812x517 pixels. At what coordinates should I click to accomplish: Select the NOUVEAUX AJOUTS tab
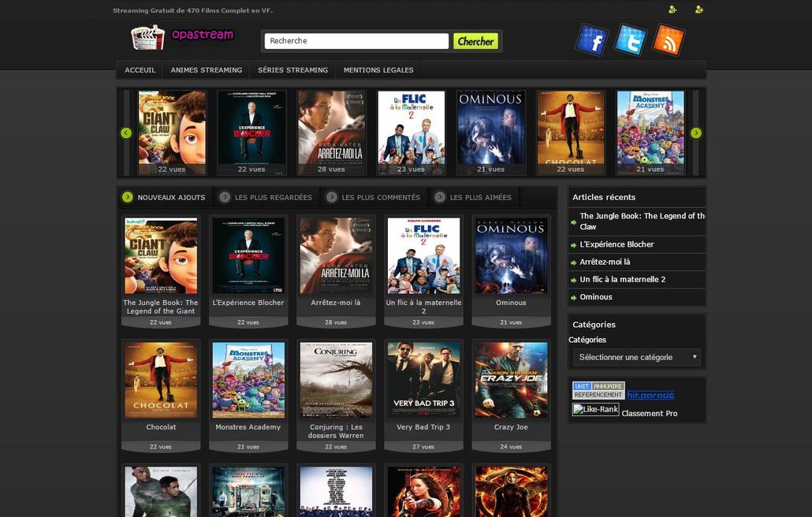click(164, 197)
